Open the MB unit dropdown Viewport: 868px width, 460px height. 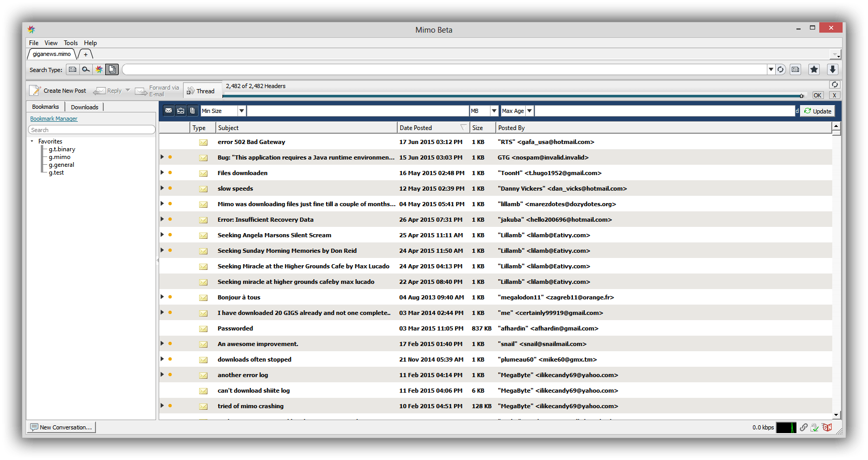pos(494,111)
